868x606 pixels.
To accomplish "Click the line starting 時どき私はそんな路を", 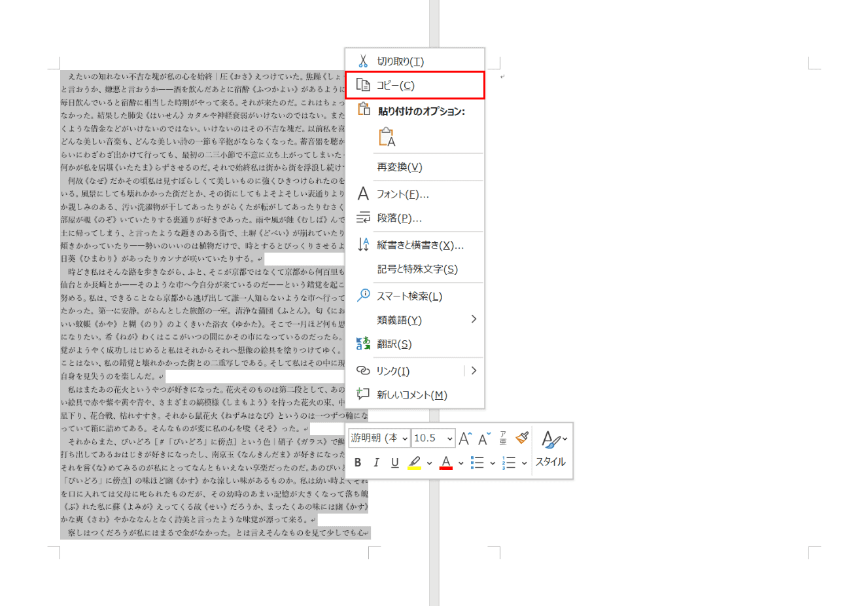I will (x=207, y=272).
